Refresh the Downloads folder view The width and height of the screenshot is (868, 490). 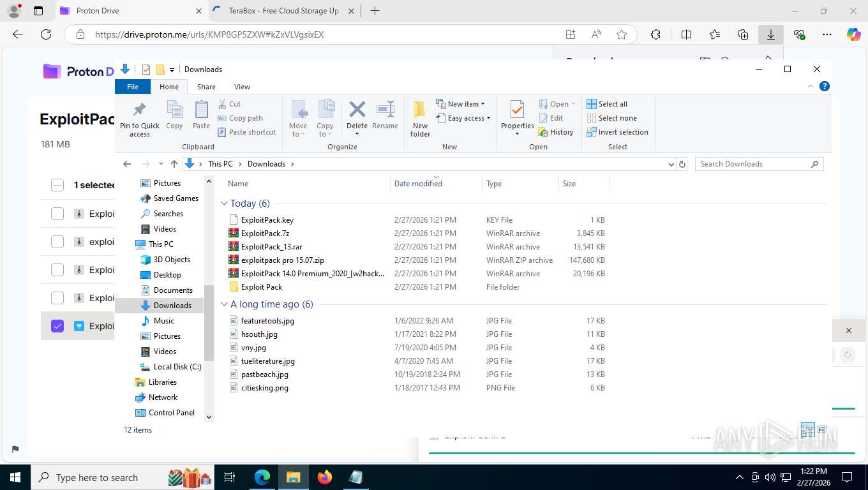tap(682, 164)
